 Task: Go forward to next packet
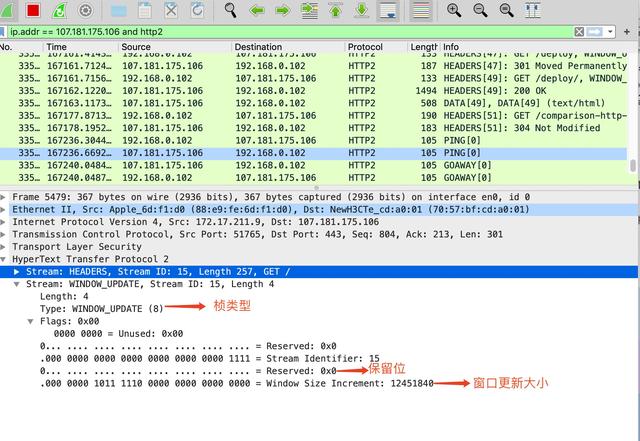click(282, 10)
